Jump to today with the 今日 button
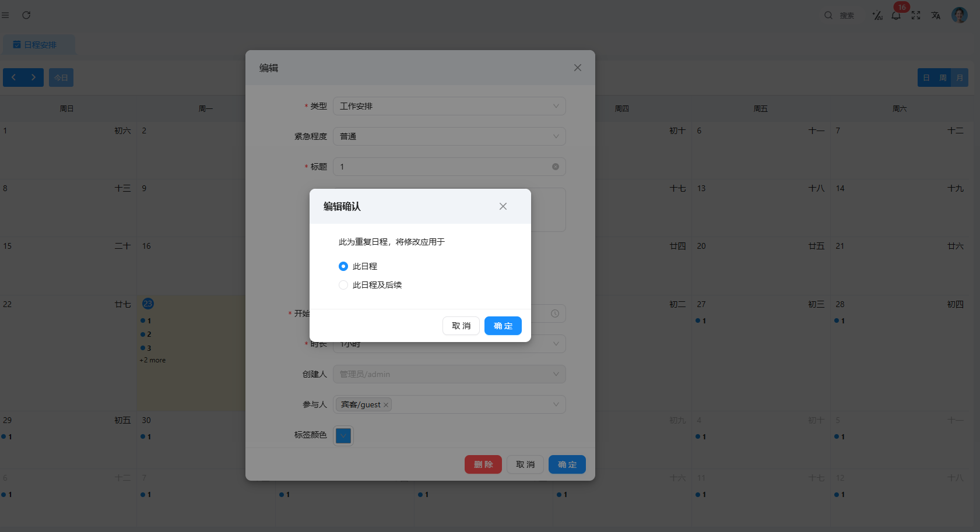980x532 pixels. (x=61, y=77)
